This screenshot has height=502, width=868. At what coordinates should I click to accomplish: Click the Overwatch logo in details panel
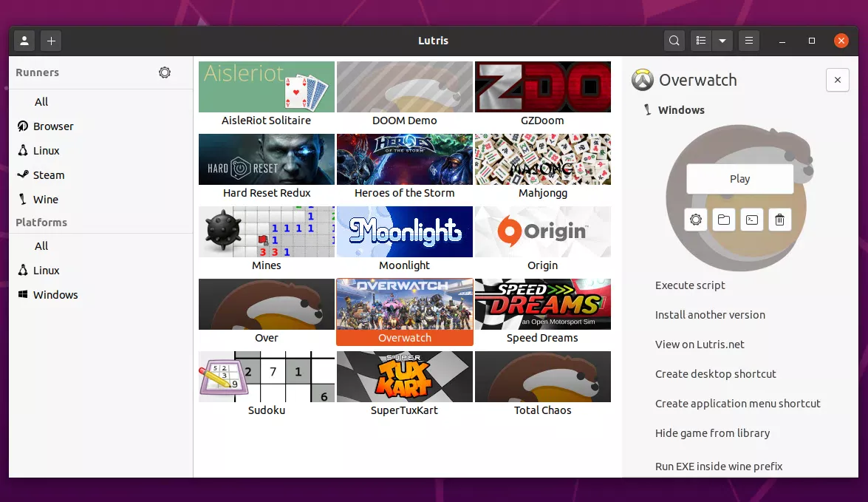[x=643, y=80]
